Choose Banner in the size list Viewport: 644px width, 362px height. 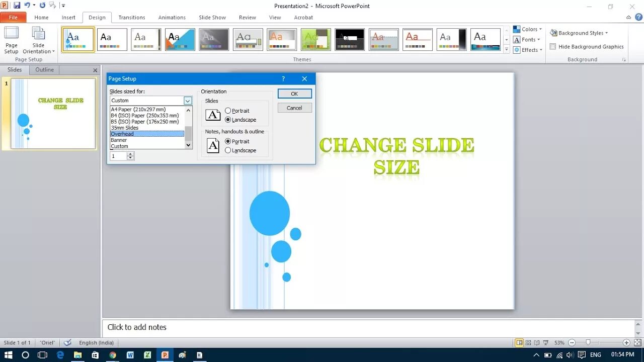point(147,140)
